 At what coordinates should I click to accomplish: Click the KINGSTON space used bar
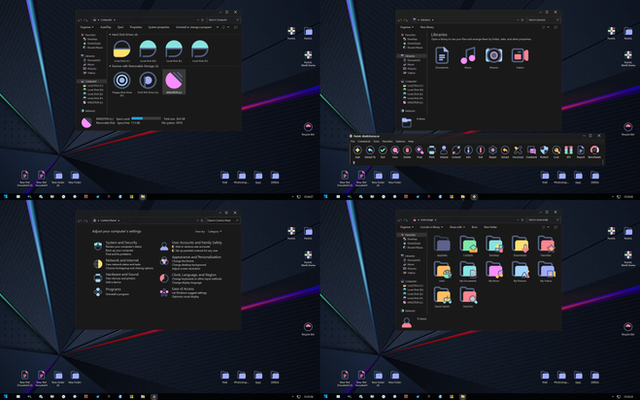coord(146,118)
